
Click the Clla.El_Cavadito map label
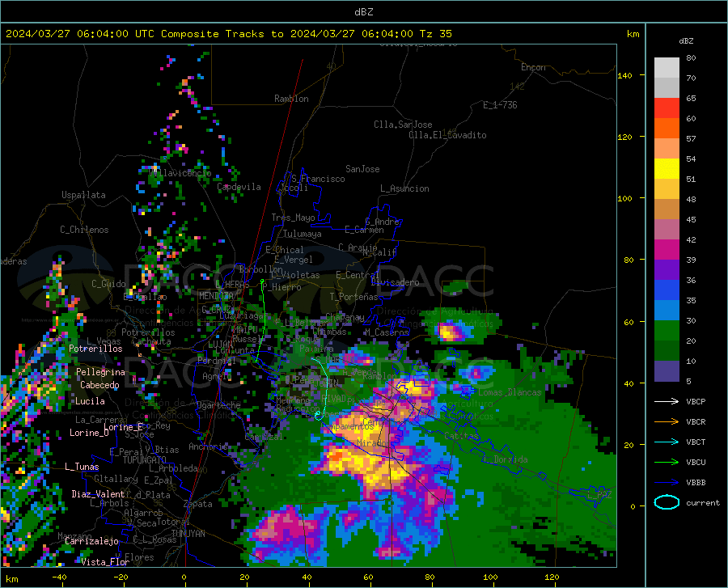point(447,135)
